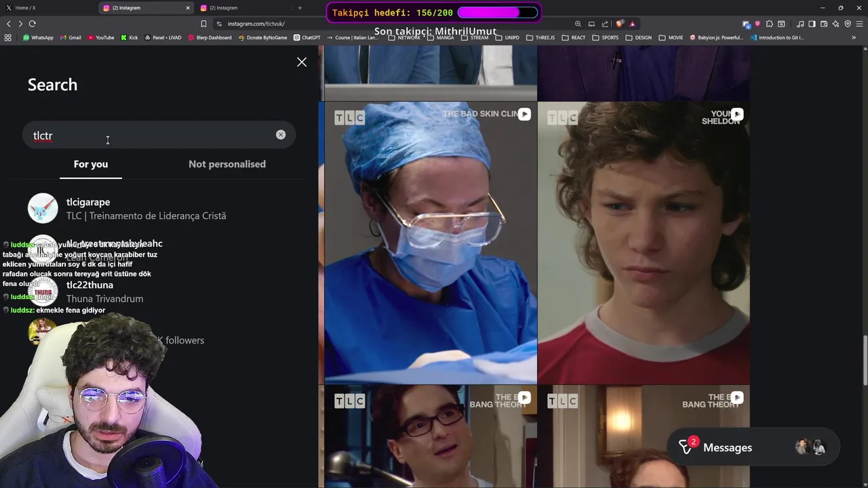This screenshot has height=488, width=868.
Task: Toggle the browser sidebar panel
Action: click(812, 24)
